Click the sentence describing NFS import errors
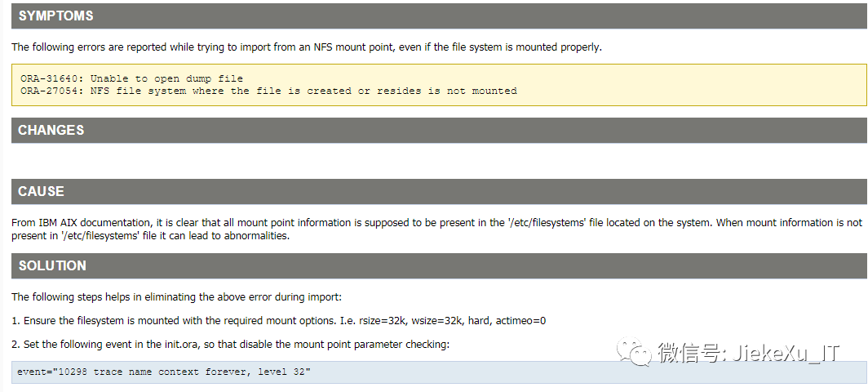Screen dimensions: 868x392 pos(306,47)
